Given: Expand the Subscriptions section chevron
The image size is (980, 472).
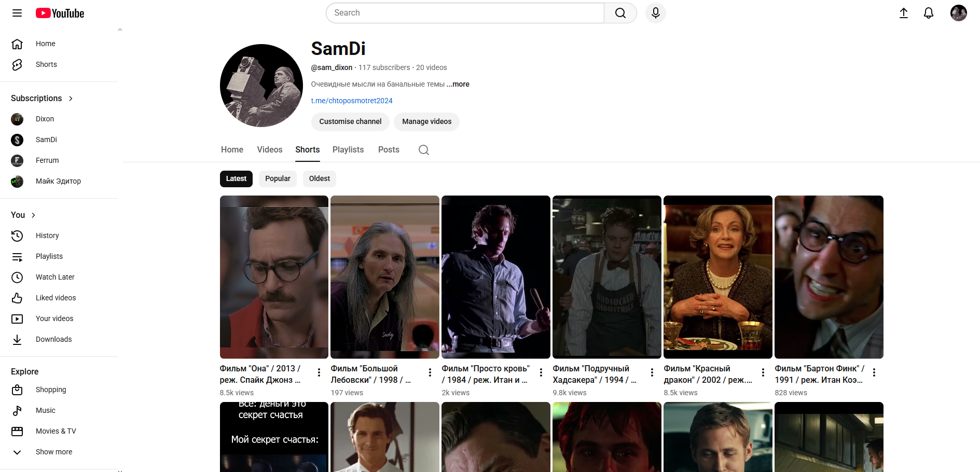Looking at the screenshot, I should click(x=71, y=99).
